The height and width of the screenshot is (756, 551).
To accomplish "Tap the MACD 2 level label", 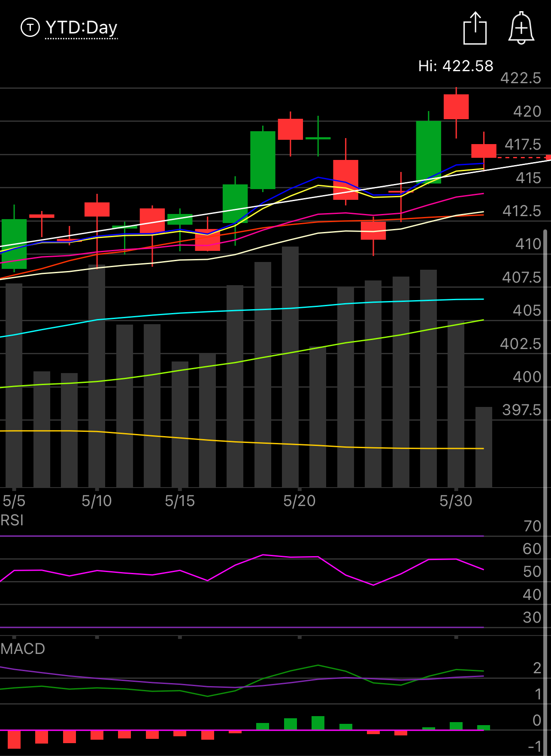I will [x=537, y=668].
